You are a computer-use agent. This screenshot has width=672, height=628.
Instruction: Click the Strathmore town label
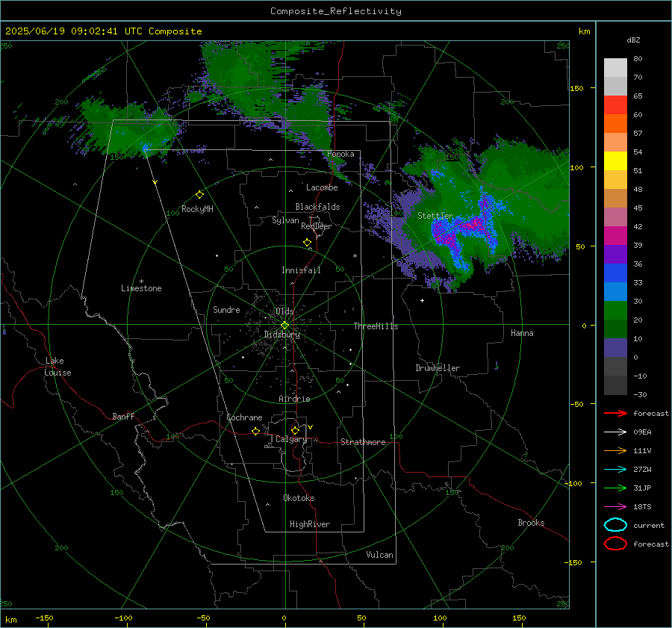pyautogui.click(x=363, y=442)
